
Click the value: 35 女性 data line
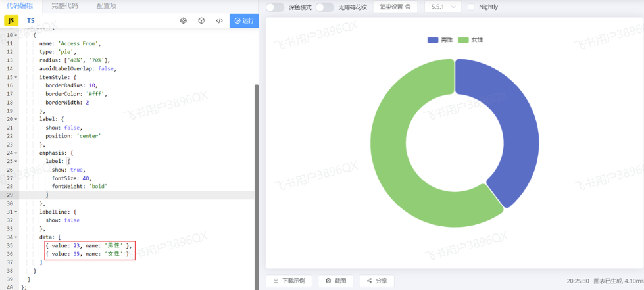point(87,254)
